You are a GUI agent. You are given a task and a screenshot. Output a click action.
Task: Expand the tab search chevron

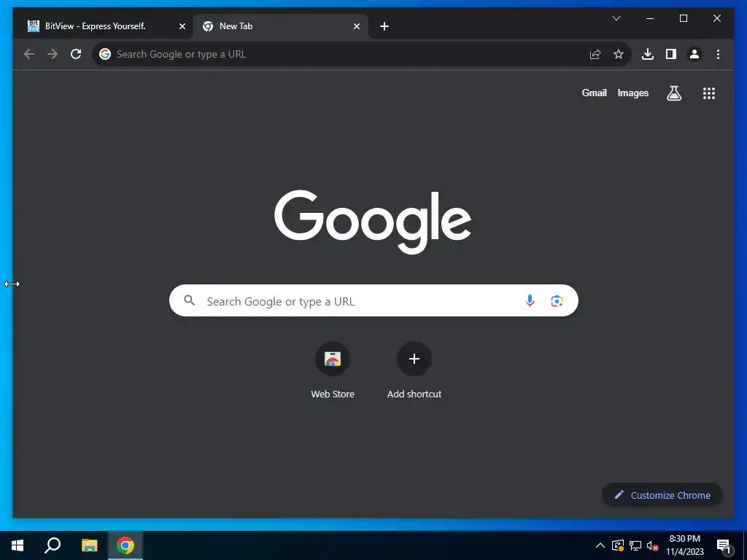pyautogui.click(x=616, y=18)
